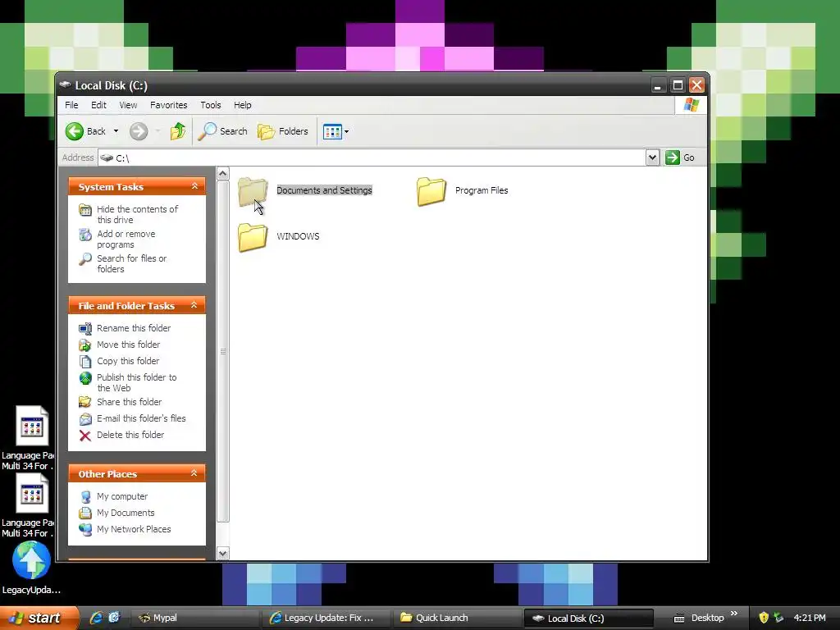Click Rename this folder
The height and width of the screenshot is (630, 840).
click(x=134, y=328)
